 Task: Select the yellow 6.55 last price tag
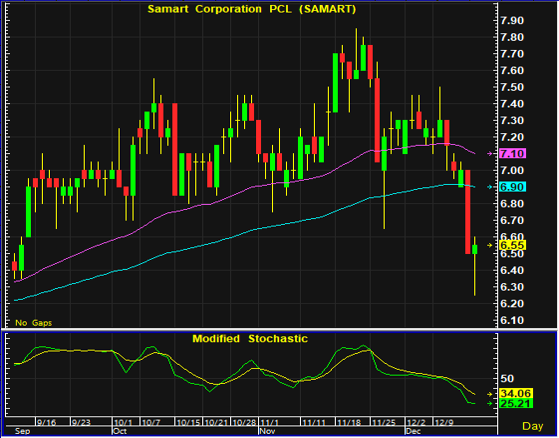point(513,245)
